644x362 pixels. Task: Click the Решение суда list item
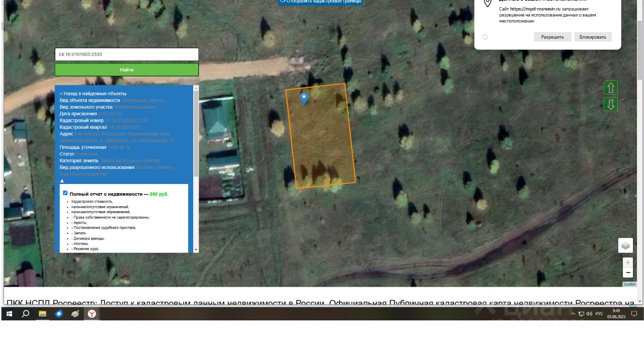pyautogui.click(x=85, y=249)
